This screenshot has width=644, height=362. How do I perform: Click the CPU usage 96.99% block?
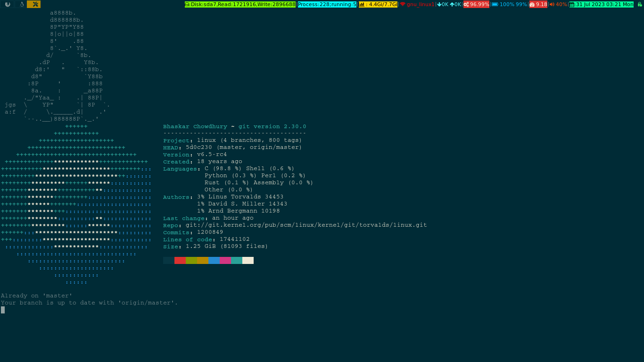pos(476,4)
